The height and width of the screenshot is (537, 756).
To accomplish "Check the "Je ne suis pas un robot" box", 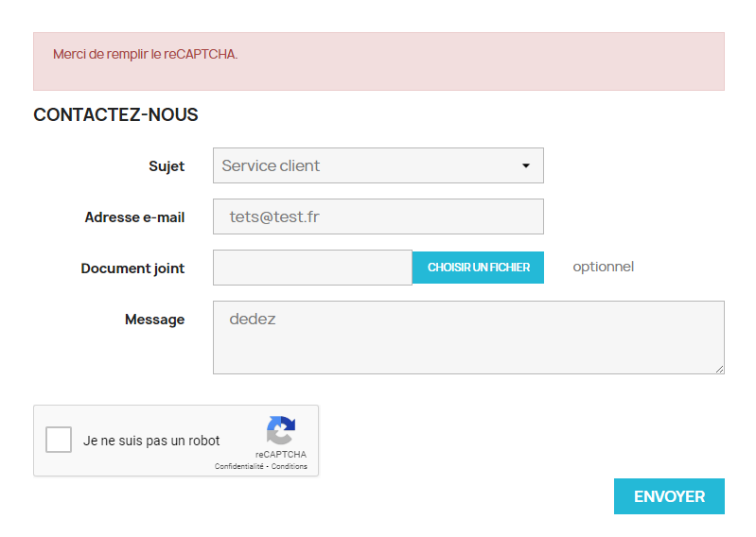I will (59, 440).
